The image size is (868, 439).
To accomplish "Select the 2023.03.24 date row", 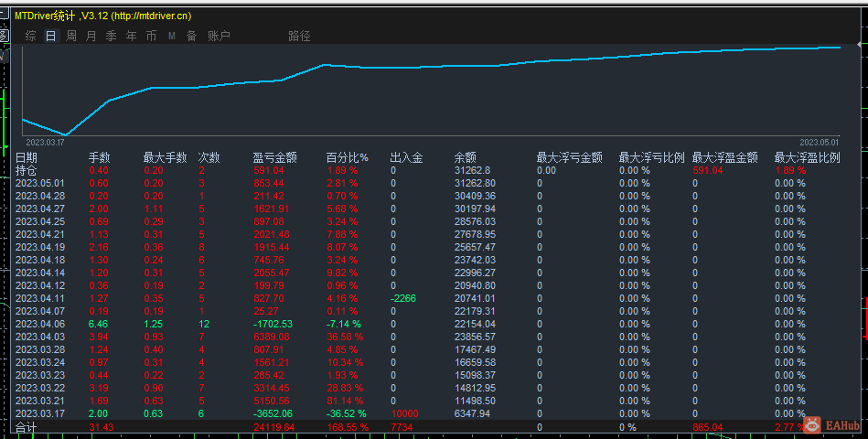I will pos(40,362).
